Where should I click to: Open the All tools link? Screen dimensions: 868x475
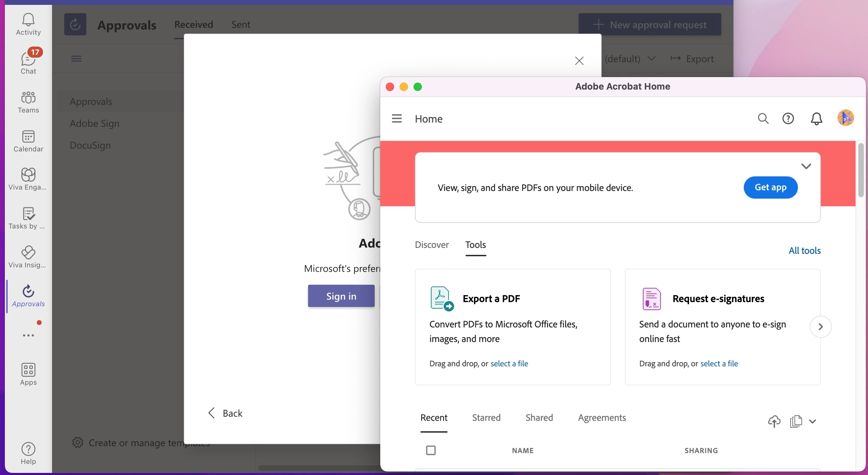[x=804, y=250]
